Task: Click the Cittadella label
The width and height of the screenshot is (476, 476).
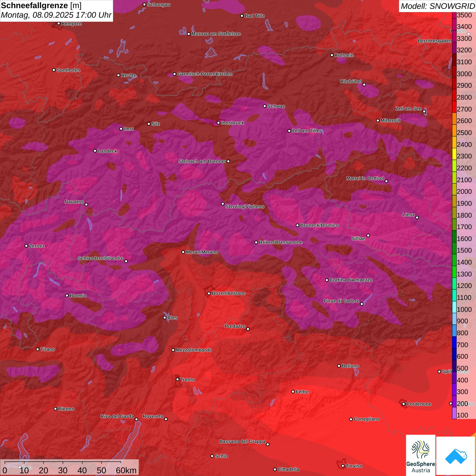Action: pos(288,469)
